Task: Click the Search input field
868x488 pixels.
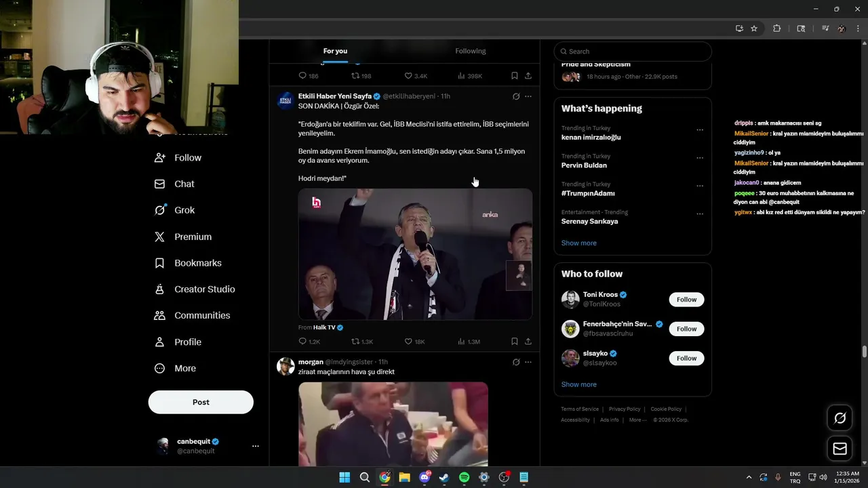Action: point(633,52)
